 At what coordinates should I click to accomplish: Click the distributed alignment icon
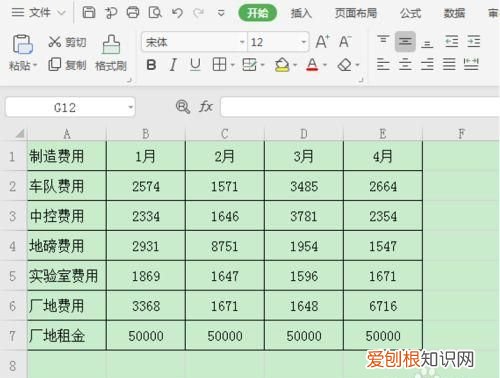coord(471,64)
